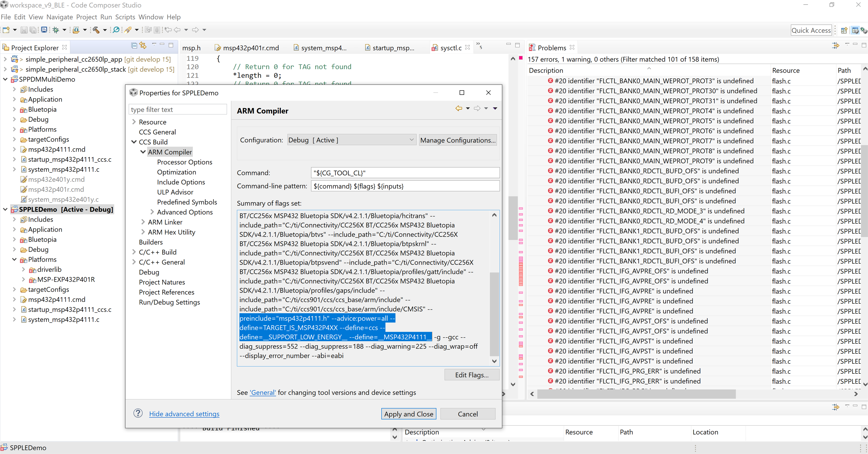
Task: Click the Save toolbar icon
Action: point(24,30)
